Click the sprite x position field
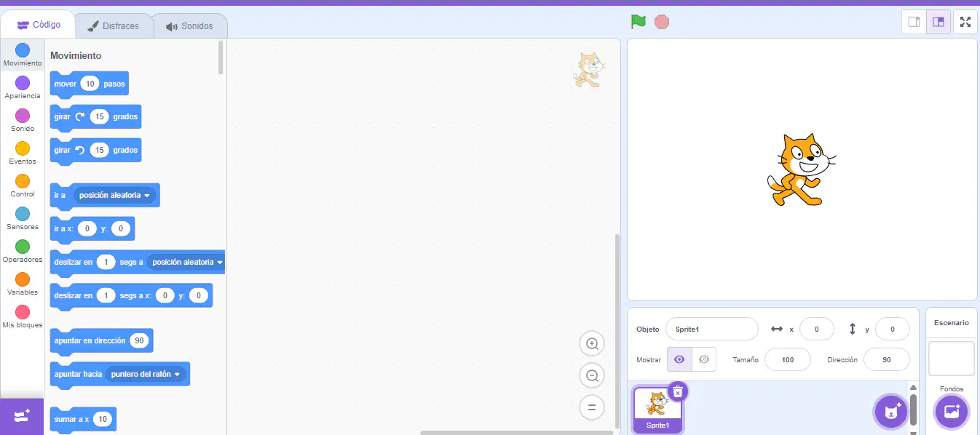Viewport: 980px width, 435px height. (817, 329)
